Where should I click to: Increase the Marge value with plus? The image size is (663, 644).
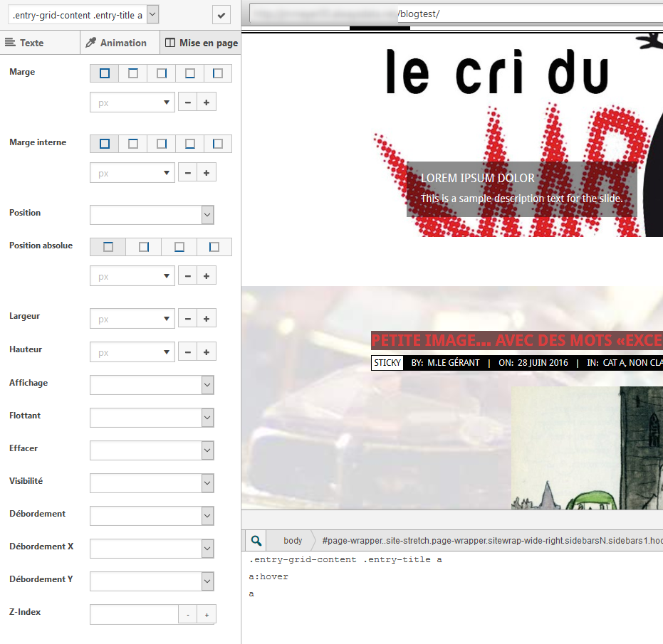207,102
